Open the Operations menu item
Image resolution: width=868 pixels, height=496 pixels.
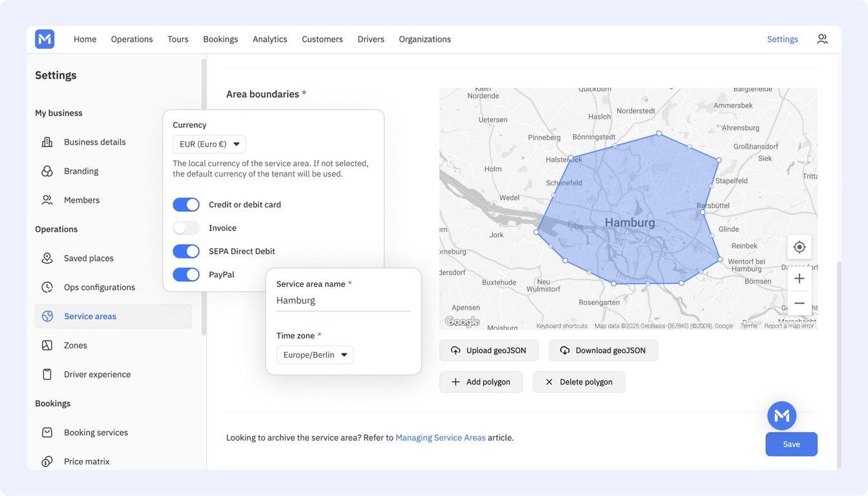coord(132,39)
